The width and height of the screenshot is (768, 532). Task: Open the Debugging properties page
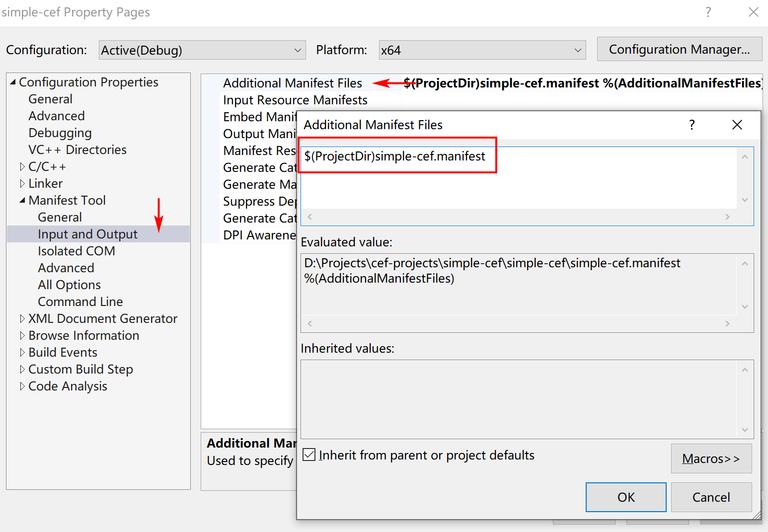point(60,133)
